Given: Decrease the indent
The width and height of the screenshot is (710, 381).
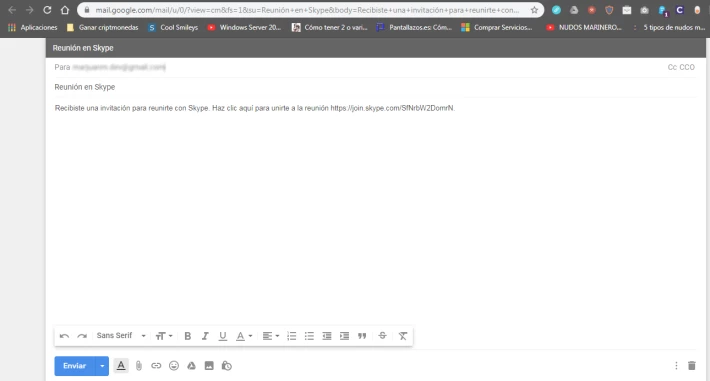Looking at the screenshot, I should [x=327, y=336].
